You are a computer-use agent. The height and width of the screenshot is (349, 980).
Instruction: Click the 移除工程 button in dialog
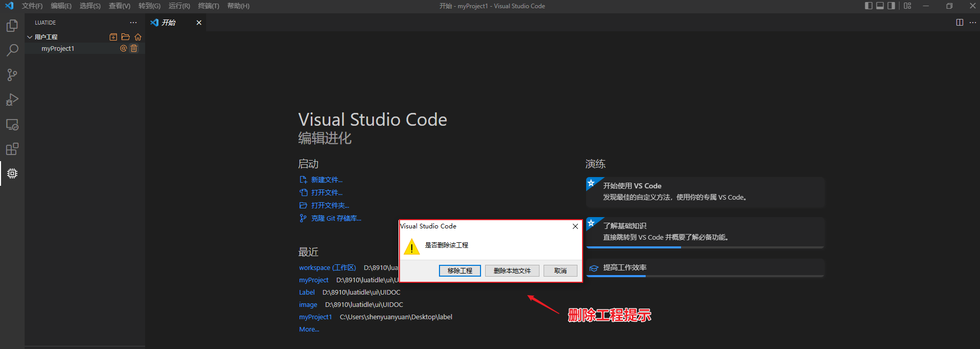(x=459, y=270)
